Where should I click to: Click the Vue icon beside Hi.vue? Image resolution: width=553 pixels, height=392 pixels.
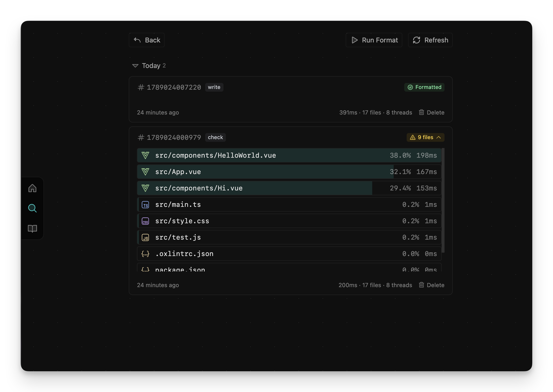pos(145,188)
